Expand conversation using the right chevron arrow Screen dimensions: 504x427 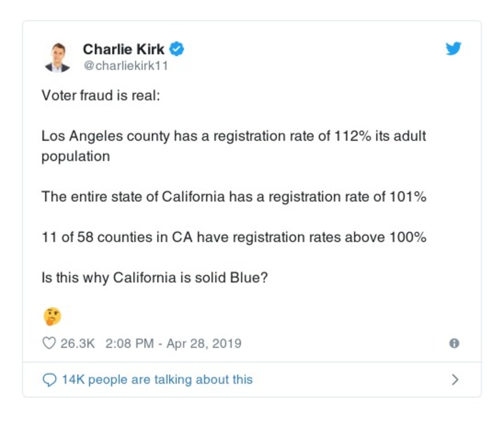455,380
